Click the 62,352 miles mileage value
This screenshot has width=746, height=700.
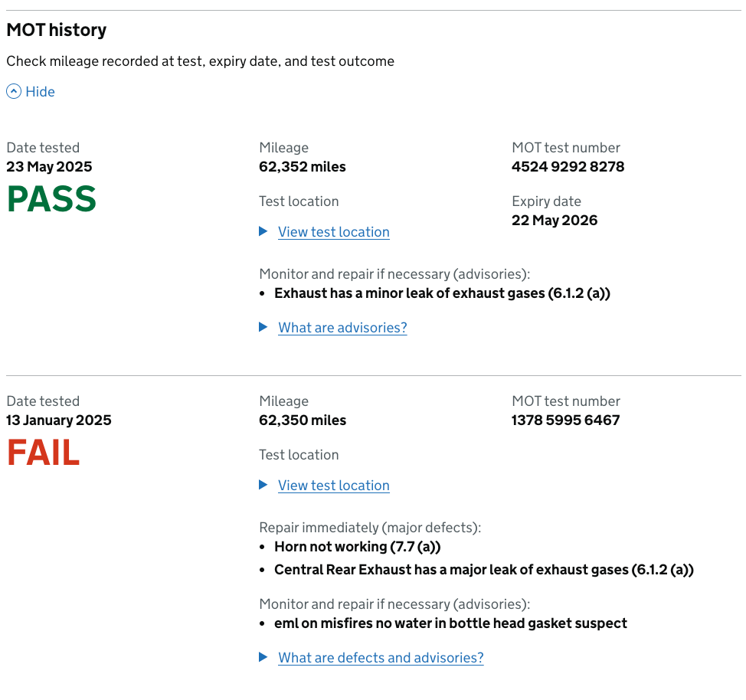click(303, 166)
